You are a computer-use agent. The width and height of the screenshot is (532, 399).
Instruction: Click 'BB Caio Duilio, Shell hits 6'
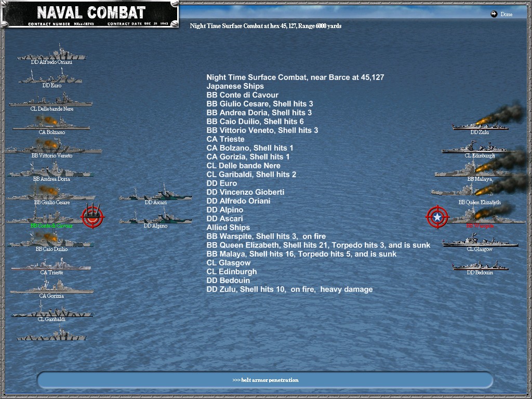coord(255,122)
